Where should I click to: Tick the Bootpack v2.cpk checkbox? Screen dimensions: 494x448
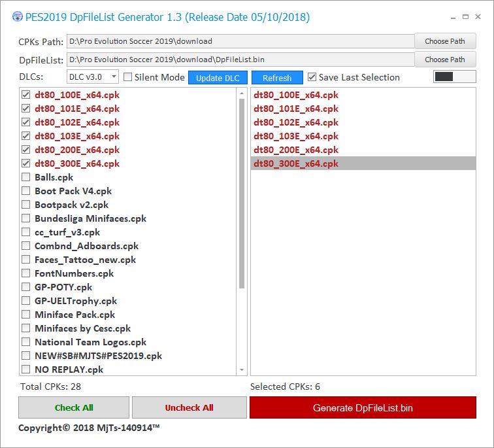pos(26,204)
